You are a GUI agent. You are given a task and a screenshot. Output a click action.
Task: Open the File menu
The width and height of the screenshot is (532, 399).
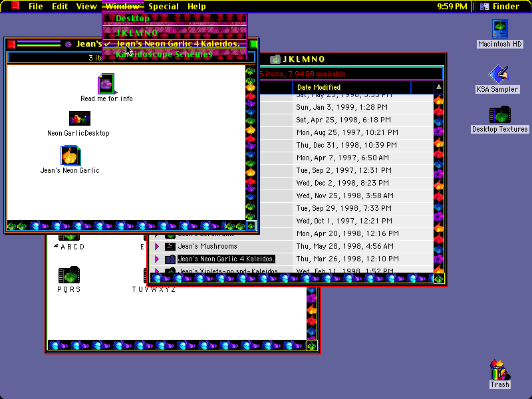click(x=36, y=6)
